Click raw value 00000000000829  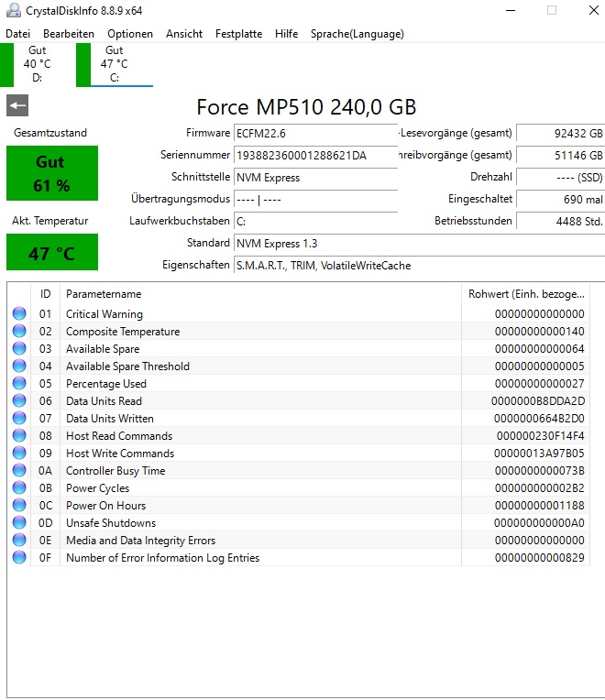(539, 558)
